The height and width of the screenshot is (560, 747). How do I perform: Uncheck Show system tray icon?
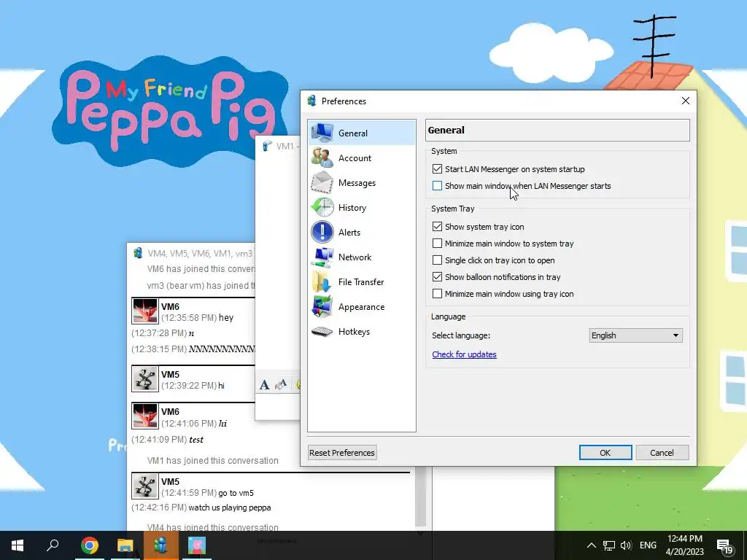coord(438,227)
